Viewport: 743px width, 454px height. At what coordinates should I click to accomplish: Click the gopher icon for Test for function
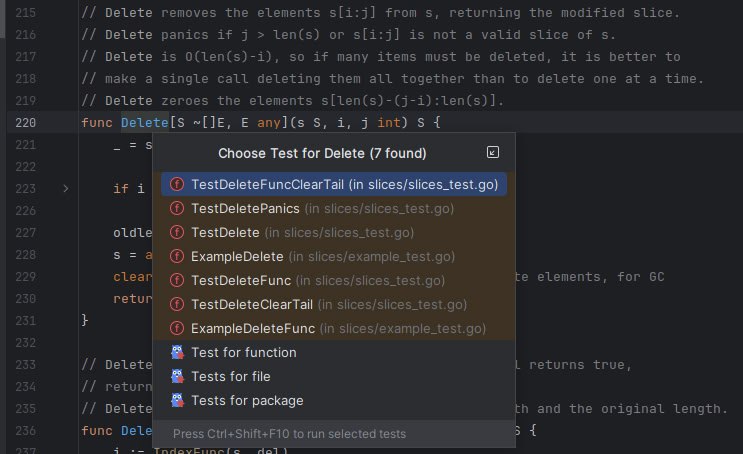click(177, 352)
